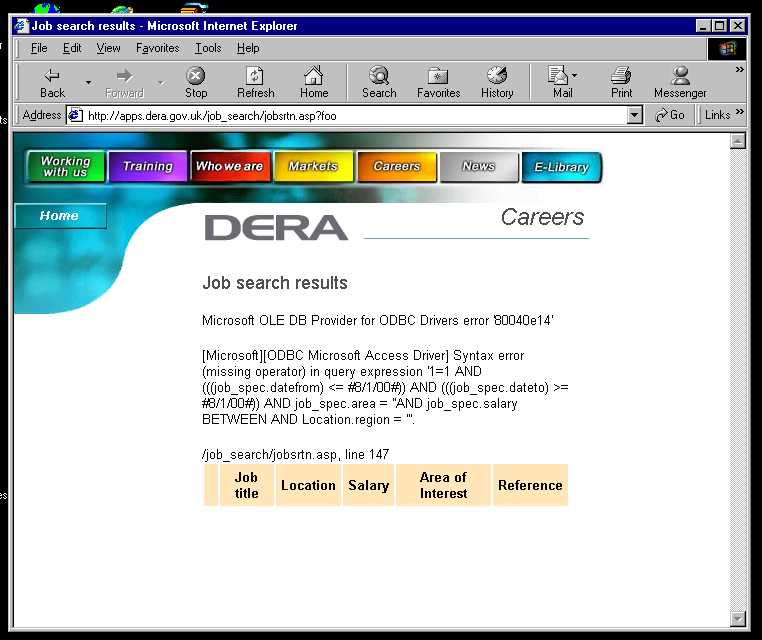Click the error line mentioning '80040e14'
This screenshot has width=762, height=640.
(x=378, y=320)
